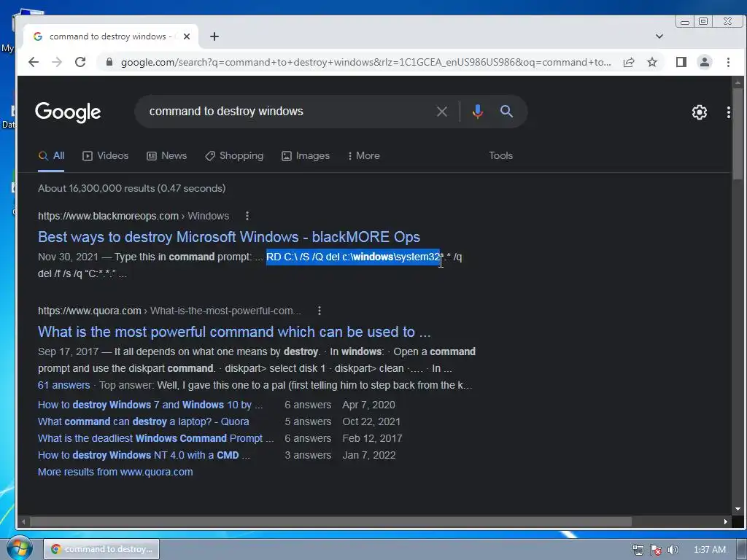Click the address bar URL
This screenshot has width=747, height=560.
click(x=365, y=62)
